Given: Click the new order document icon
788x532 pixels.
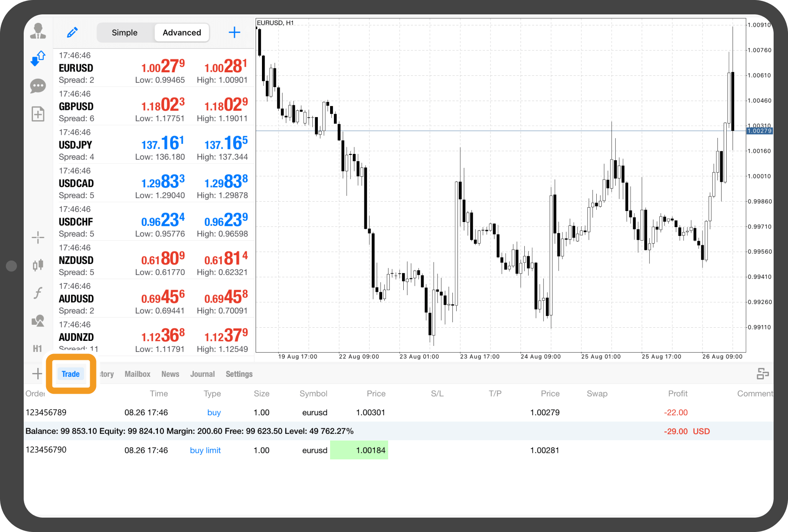Looking at the screenshot, I should [38, 114].
